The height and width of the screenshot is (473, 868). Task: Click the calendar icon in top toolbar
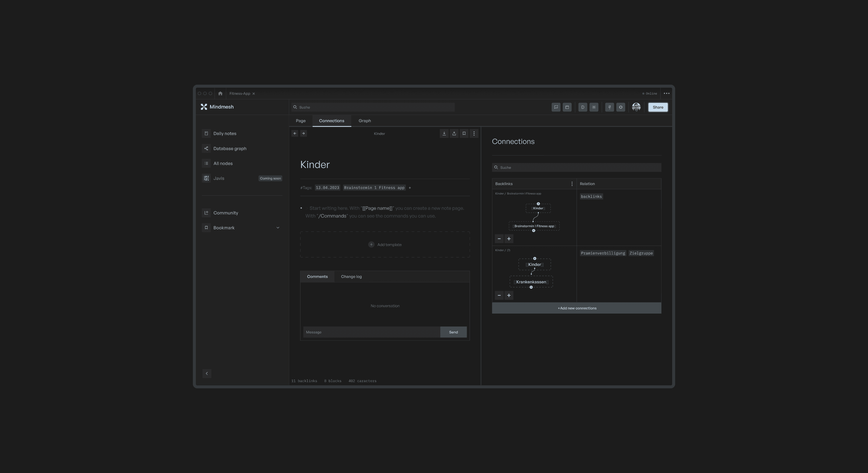click(x=567, y=107)
